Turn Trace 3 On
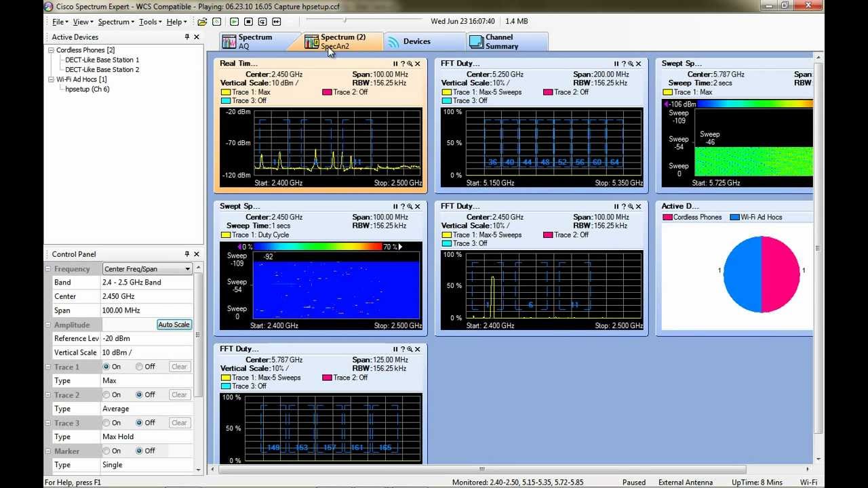The width and height of the screenshot is (868, 488). 106,422
